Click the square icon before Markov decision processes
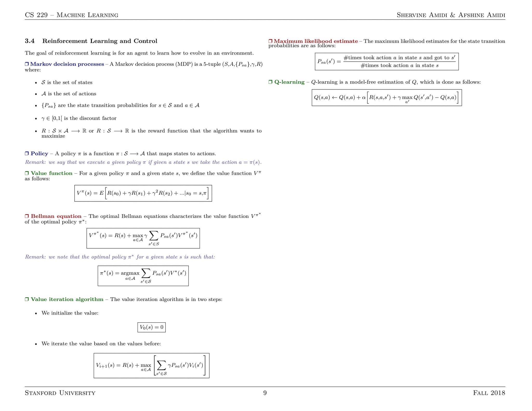This screenshot has width=532, height=411. coord(27,64)
